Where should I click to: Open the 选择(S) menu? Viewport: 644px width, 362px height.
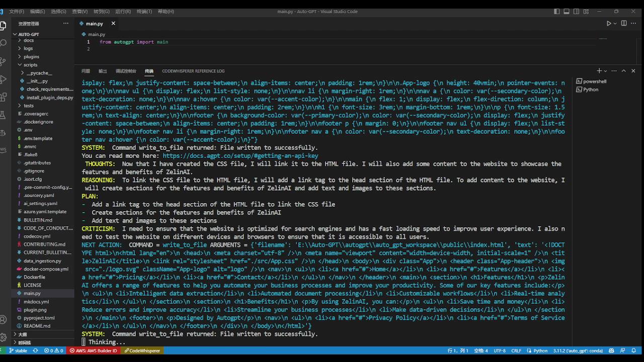pyautogui.click(x=58, y=12)
